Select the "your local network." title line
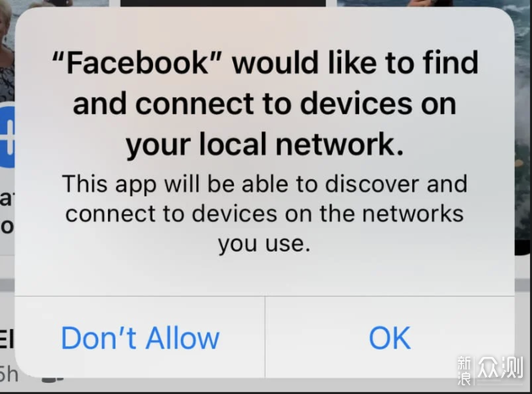 pos(264,145)
